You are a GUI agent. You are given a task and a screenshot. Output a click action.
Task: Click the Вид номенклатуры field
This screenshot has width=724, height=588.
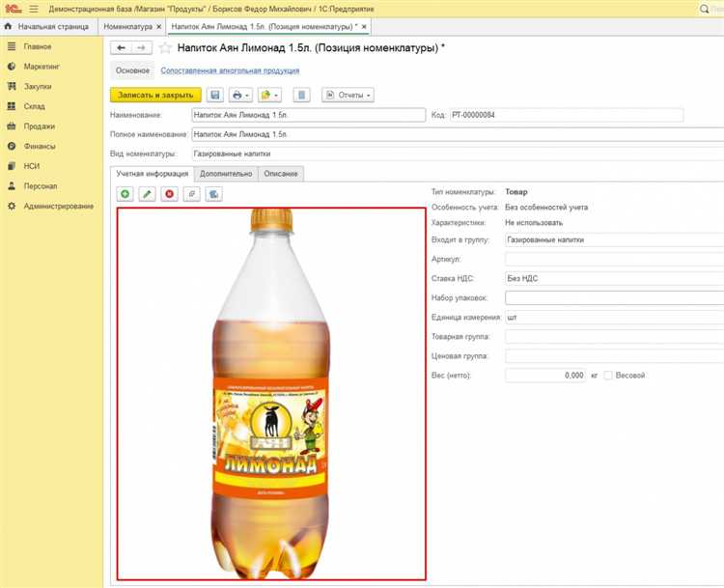pos(458,154)
